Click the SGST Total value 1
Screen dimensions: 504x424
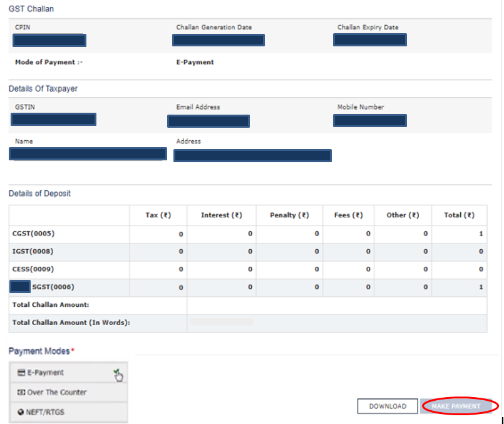pos(481,287)
